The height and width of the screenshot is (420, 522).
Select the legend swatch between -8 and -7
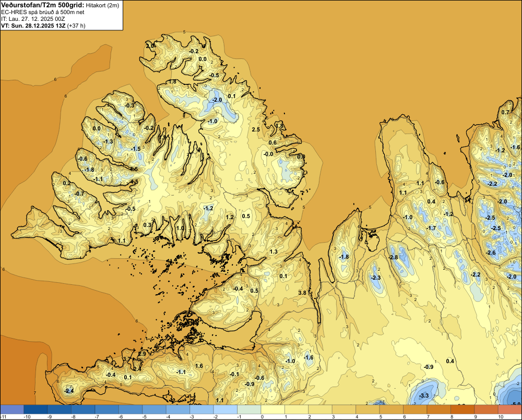[x=83, y=409]
